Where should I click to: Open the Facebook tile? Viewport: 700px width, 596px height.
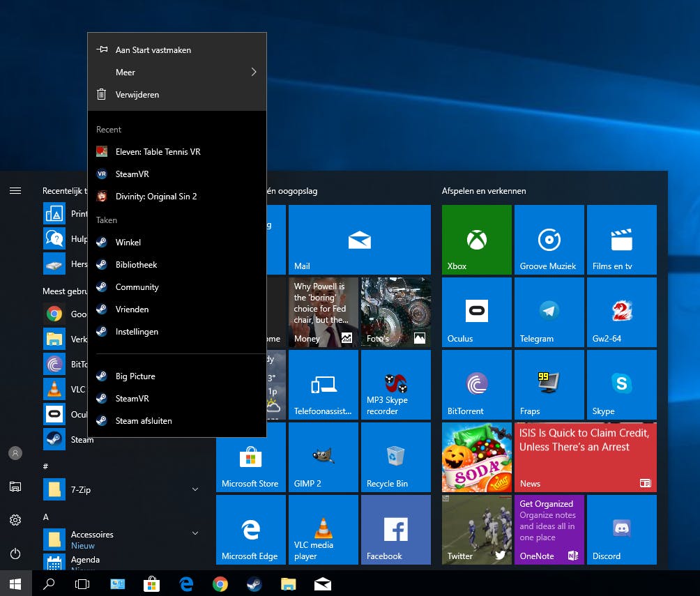coord(396,530)
